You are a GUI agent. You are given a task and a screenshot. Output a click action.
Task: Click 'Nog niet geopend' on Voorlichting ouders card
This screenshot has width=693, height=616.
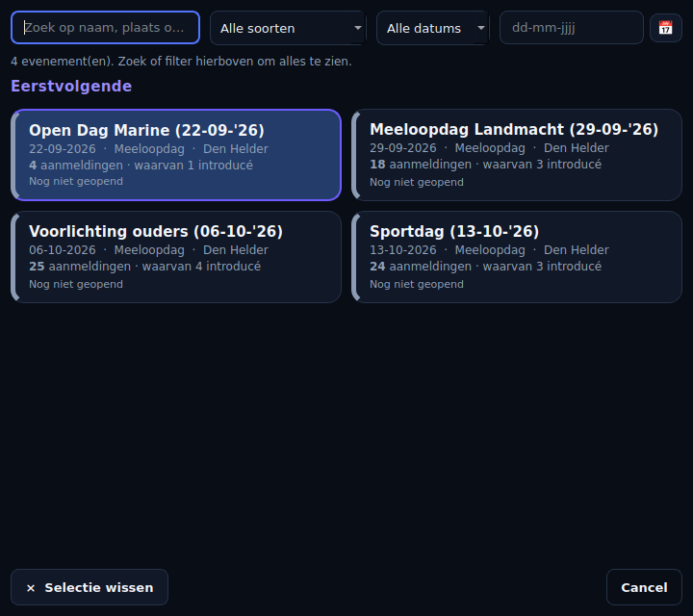[76, 284]
